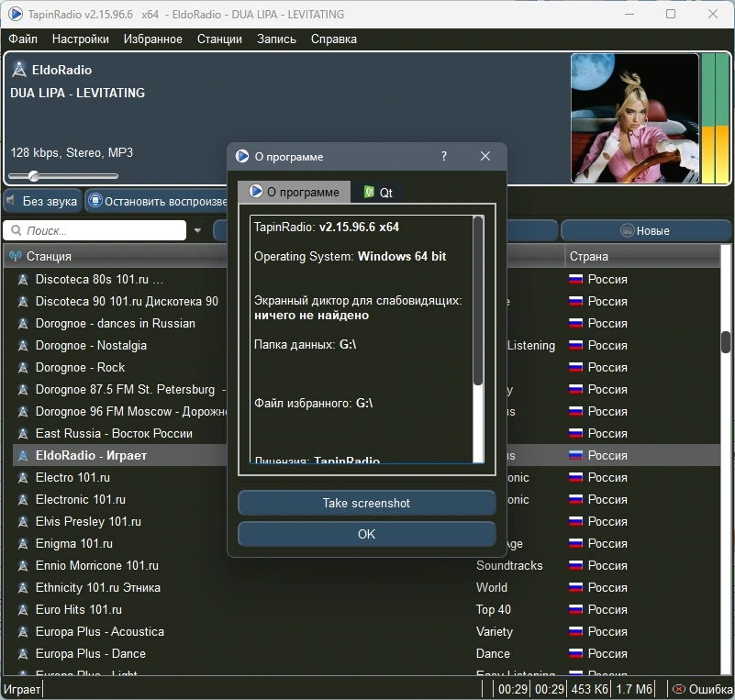Screen dimensions: 735x700
Task: Click the TapinRadio logo in dialog title bar
Action: pyautogui.click(x=242, y=156)
